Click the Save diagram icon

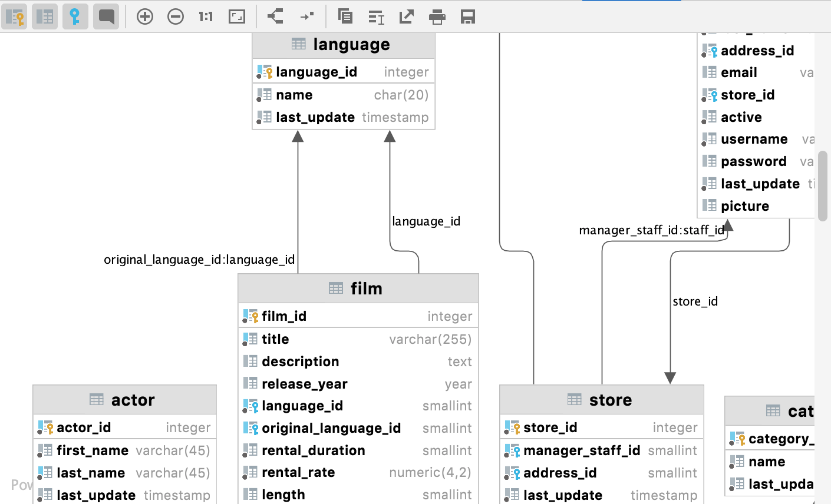(468, 16)
